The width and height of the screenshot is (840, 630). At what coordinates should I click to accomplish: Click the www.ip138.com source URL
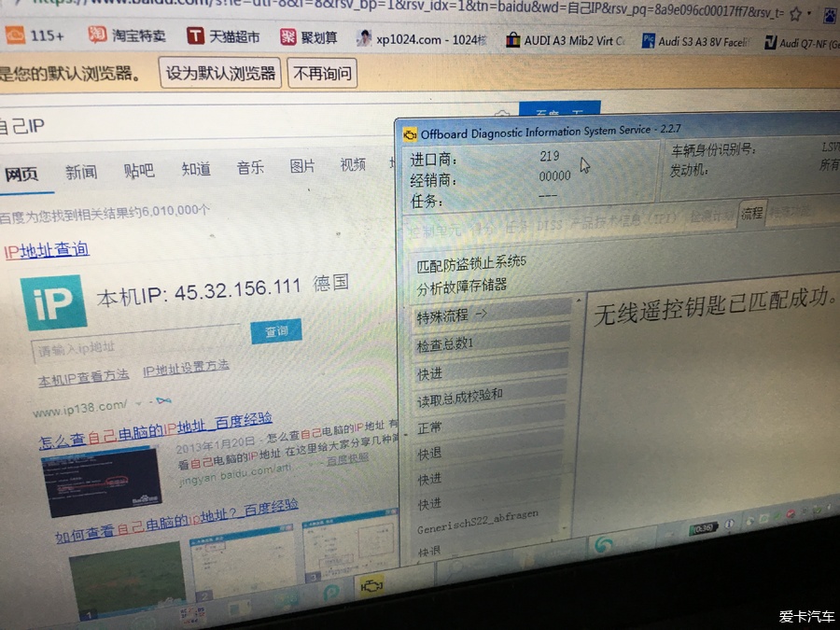point(80,410)
